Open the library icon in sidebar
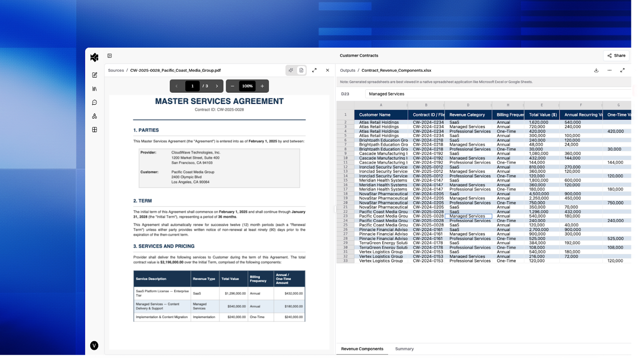Viewport: 639px width, 364px height. (95, 89)
